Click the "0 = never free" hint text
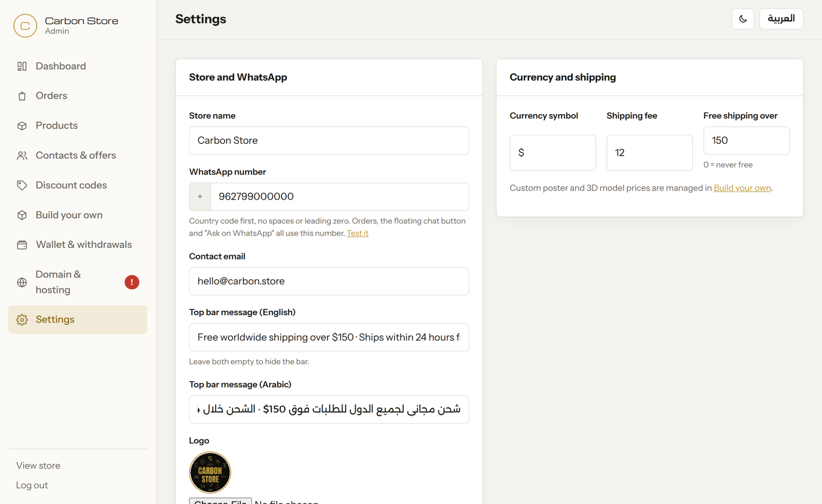The height and width of the screenshot is (504, 822). [728, 165]
